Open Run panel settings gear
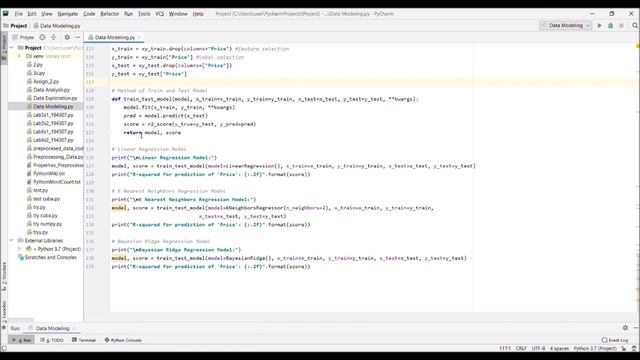 625,328
